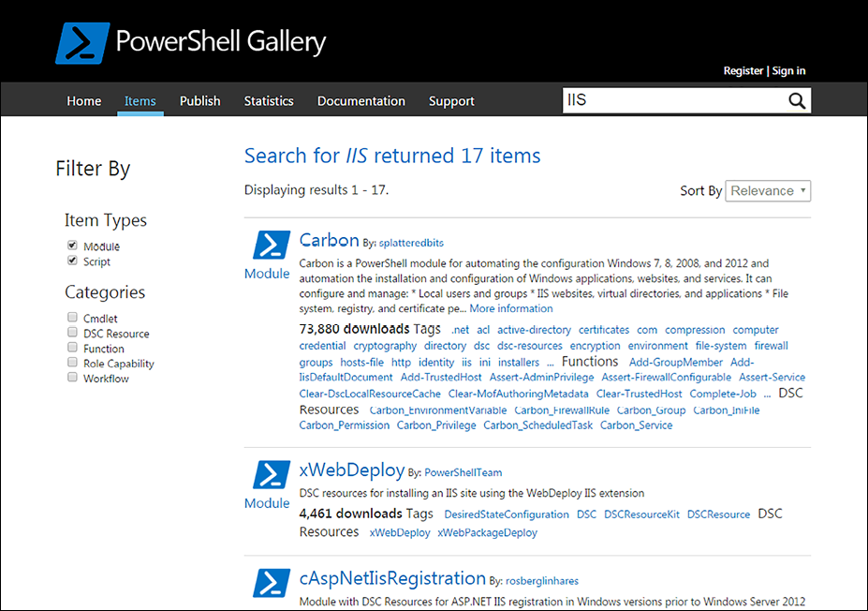Open the xWebPackageDeploy resource link
The height and width of the screenshot is (611, 868).
487,533
